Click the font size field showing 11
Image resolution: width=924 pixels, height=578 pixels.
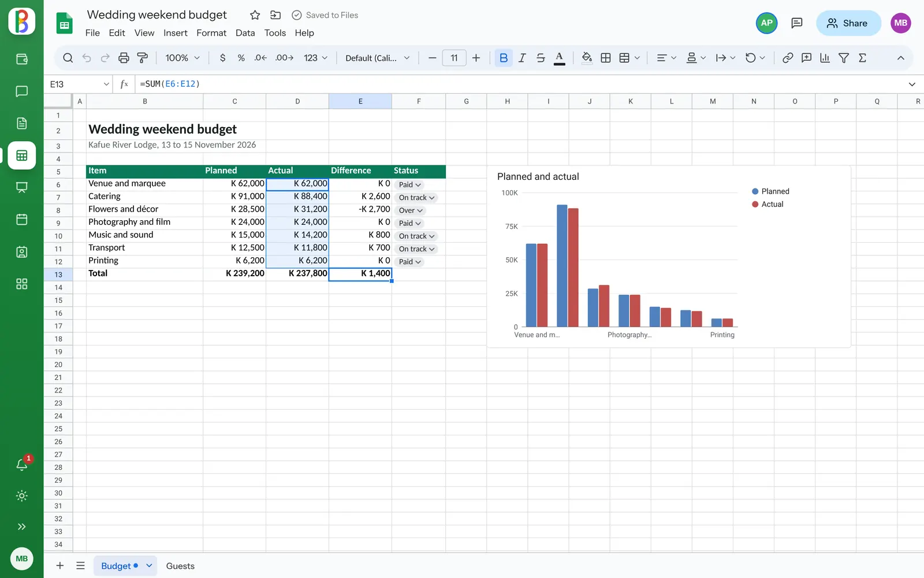pyautogui.click(x=454, y=58)
